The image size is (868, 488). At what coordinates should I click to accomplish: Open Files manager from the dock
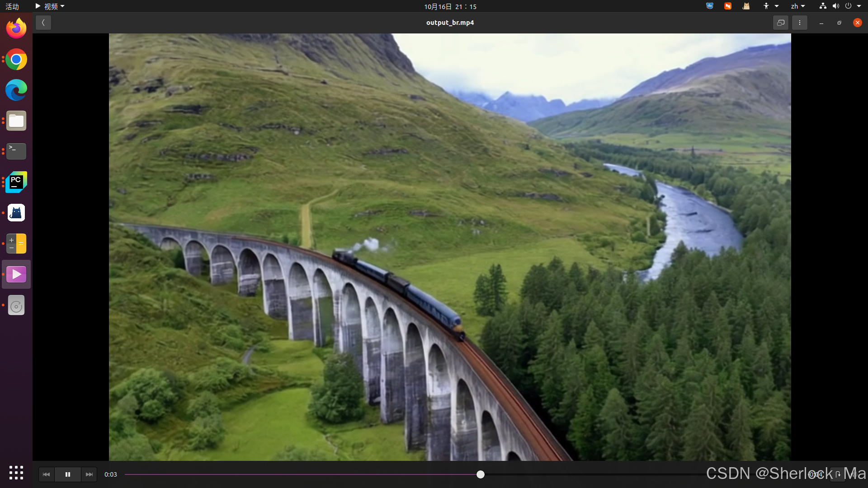pyautogui.click(x=16, y=121)
